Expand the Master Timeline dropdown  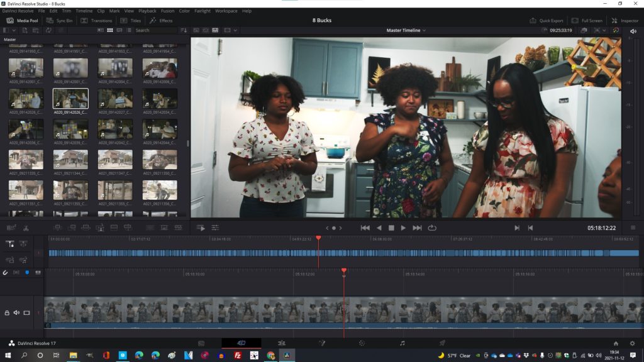(x=406, y=30)
